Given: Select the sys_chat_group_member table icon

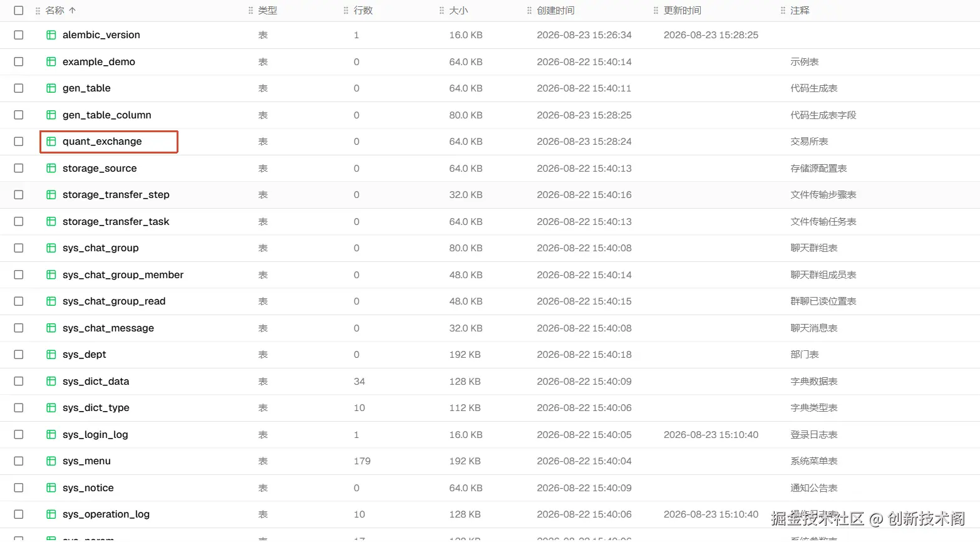Looking at the screenshot, I should (51, 275).
